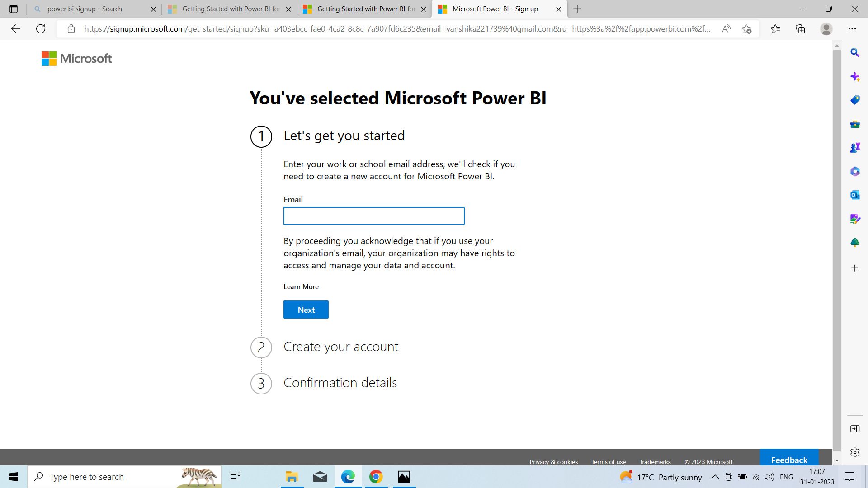This screenshot has height=488, width=868.
Task: Open the browser profile avatar
Action: pos(826,29)
